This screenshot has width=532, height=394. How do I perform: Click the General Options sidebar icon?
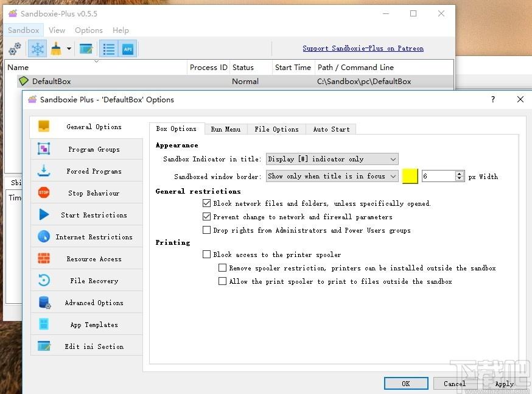tap(44, 126)
